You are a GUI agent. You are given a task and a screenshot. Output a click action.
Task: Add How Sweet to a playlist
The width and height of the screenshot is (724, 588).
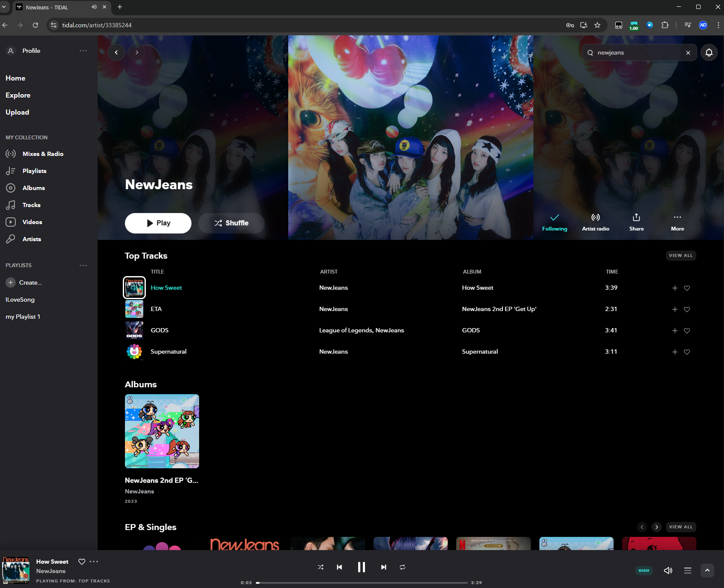click(675, 288)
